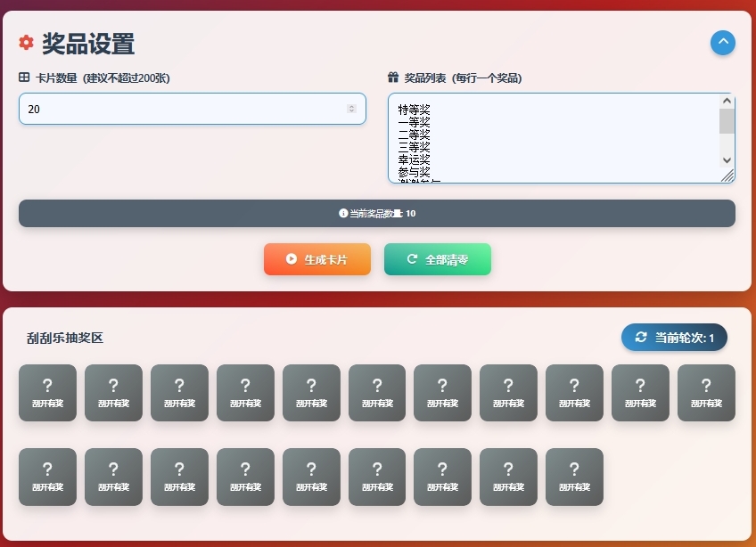Scratch the ninth card in top row
This screenshot has width=756, height=547.
click(x=575, y=393)
